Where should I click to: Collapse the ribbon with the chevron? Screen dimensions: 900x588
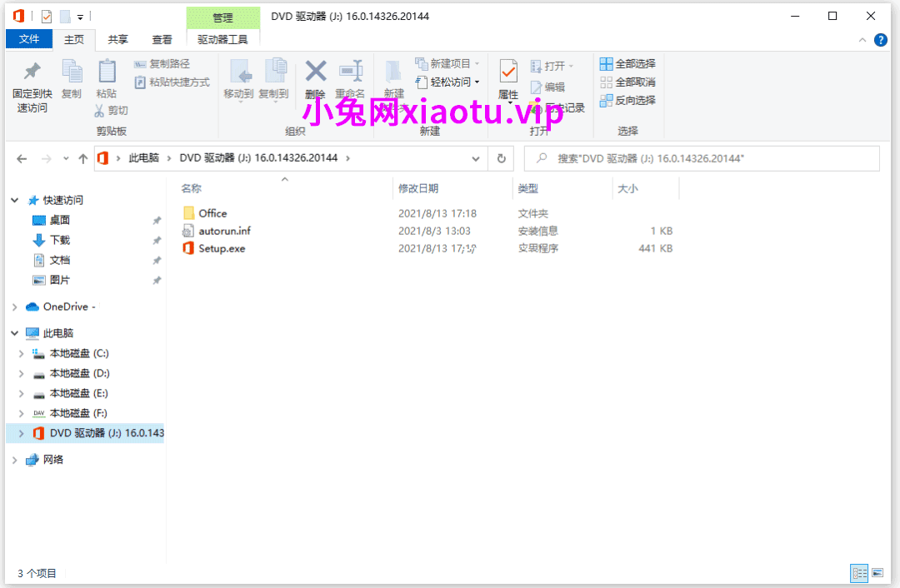(862, 40)
